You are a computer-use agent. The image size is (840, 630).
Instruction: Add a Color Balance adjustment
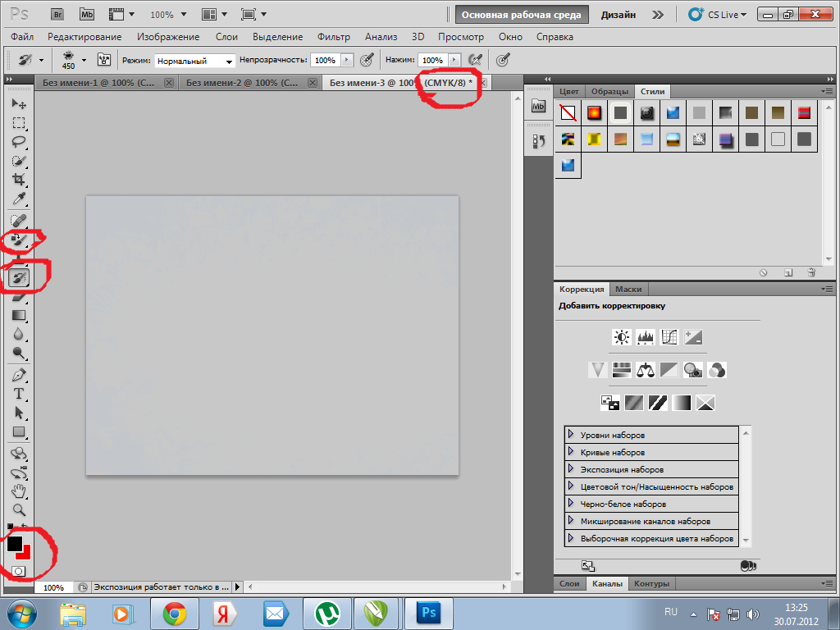[646, 370]
